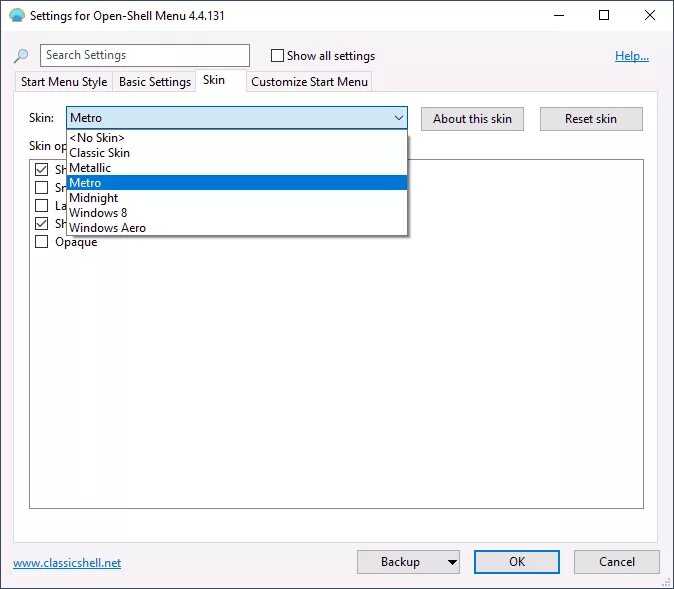Viewport: 674px width, 589px height.
Task: Maximize the settings window
Action: point(604,15)
